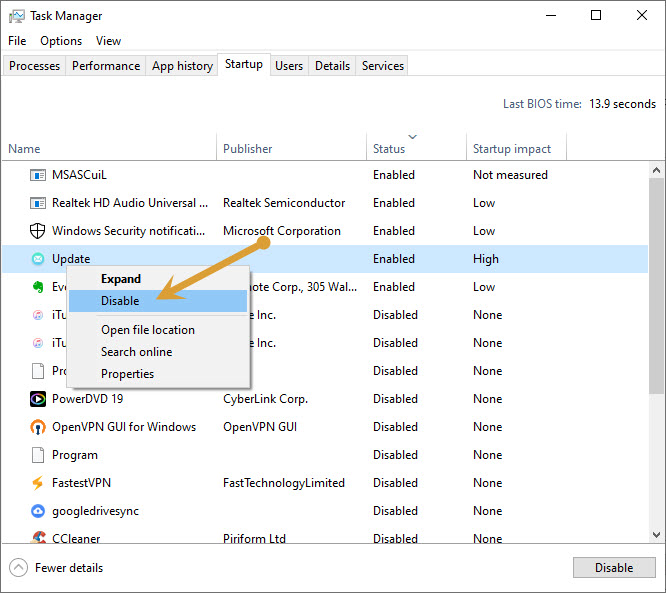666x593 pixels.
Task: Choose Disable in the context menu
Action: coord(158,301)
